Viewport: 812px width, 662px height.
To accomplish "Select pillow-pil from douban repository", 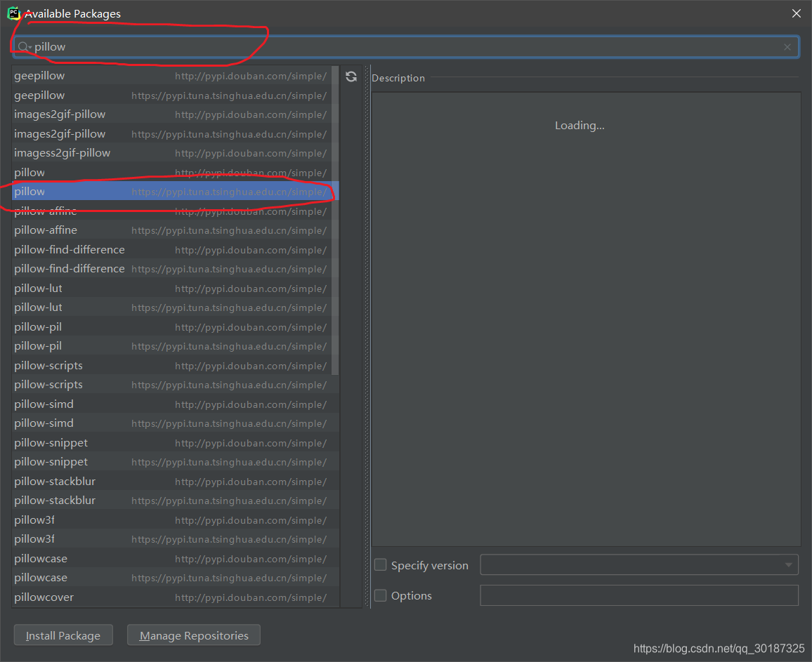I will [x=172, y=327].
